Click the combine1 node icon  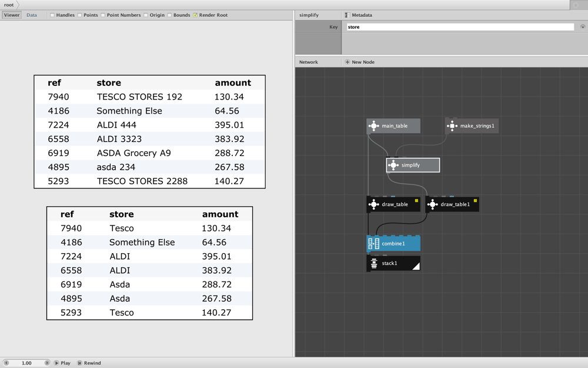[373, 243]
